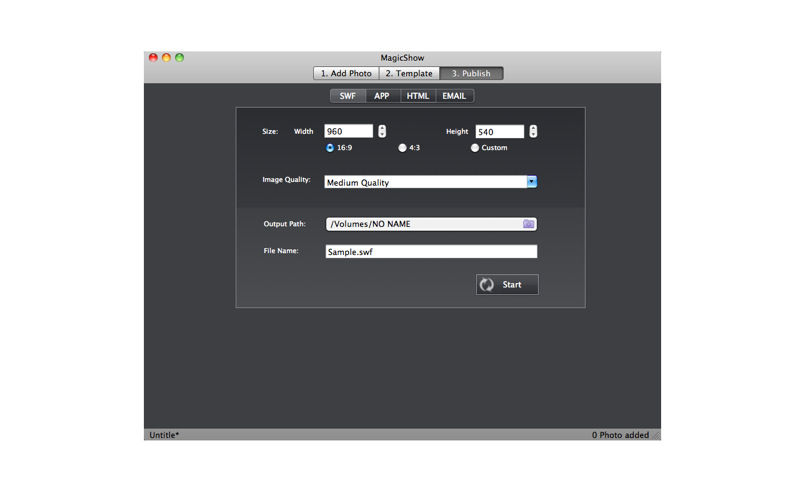Image resolution: width=800 pixels, height=500 pixels.
Task: Open the Add Photo step tab
Action: 346,73
